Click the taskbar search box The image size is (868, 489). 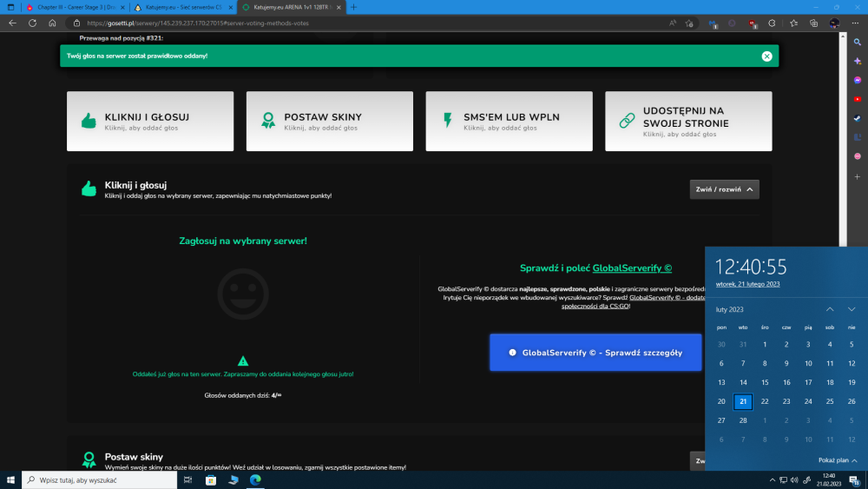click(100, 480)
